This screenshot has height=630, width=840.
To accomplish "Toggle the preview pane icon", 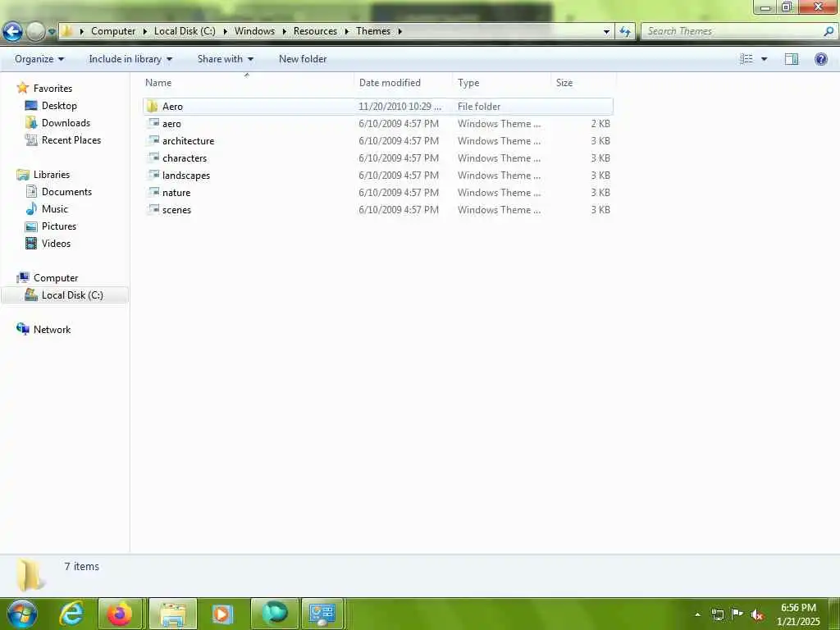I will pyautogui.click(x=792, y=59).
